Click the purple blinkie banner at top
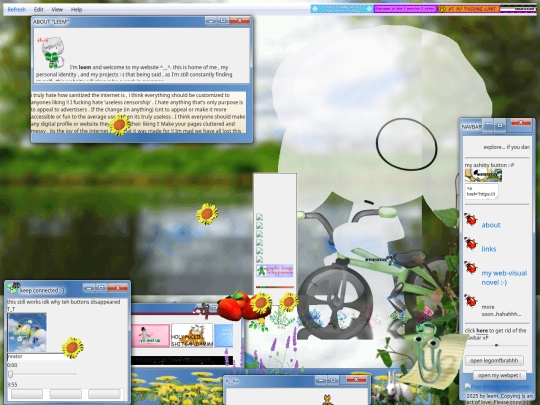This screenshot has height=405, width=540. 405,9
